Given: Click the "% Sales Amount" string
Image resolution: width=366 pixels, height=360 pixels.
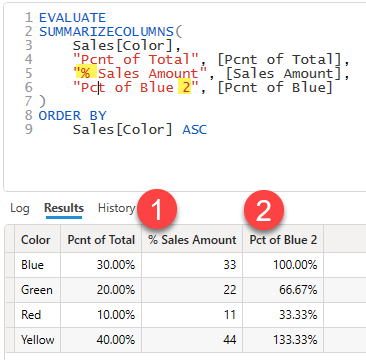Looking at the screenshot, I should (140, 74).
